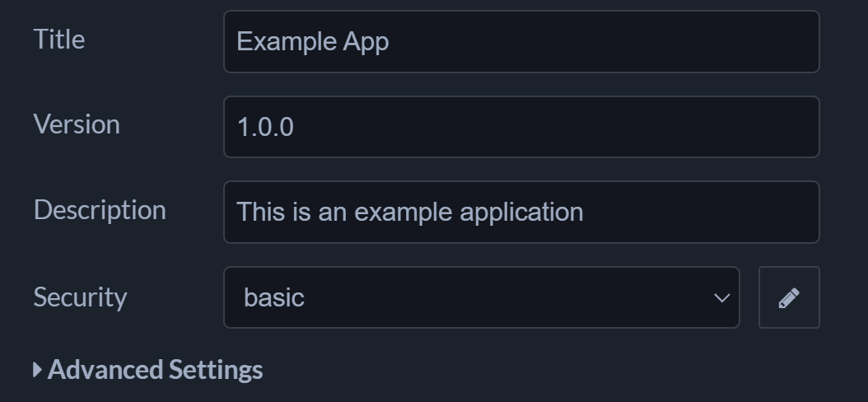Viewport: 868px width, 402px height.
Task: Focus the Title input field
Action: click(x=520, y=41)
